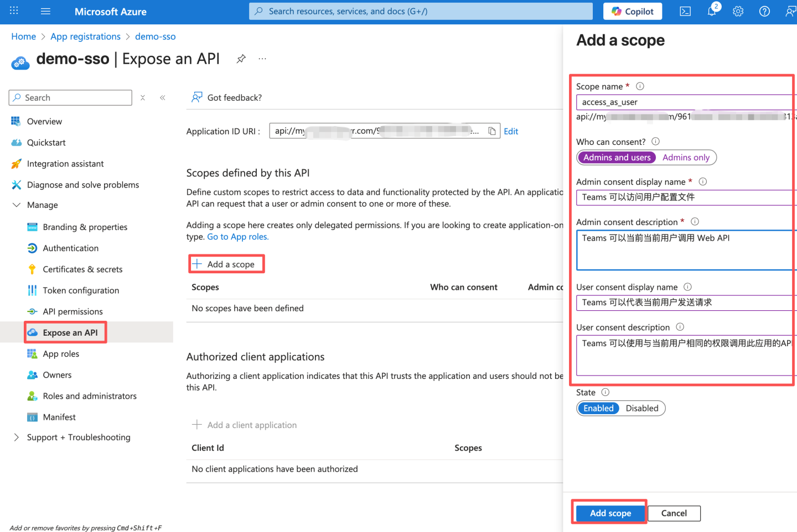Focus the User consent display name field
The width and height of the screenshot is (797, 532).
[686, 302]
